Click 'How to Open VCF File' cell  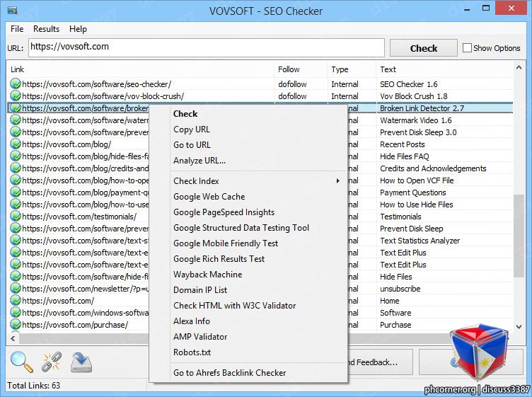(417, 180)
